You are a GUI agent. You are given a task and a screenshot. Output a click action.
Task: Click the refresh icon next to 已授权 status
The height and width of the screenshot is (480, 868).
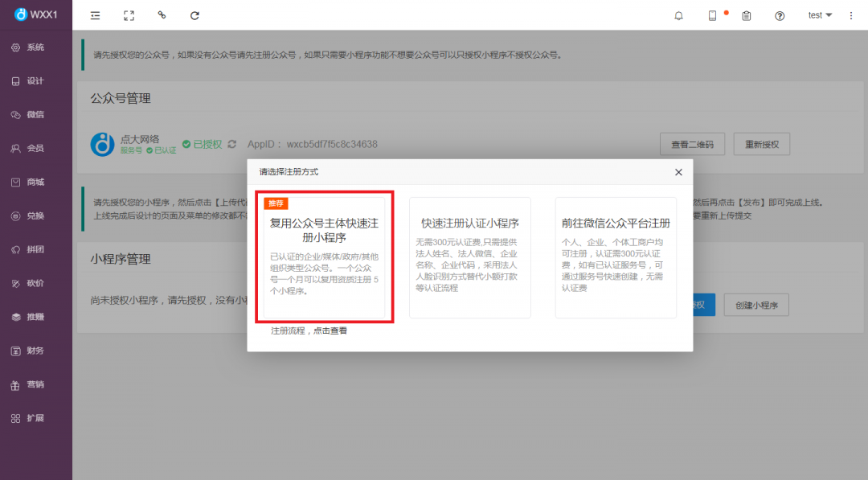[x=232, y=144]
